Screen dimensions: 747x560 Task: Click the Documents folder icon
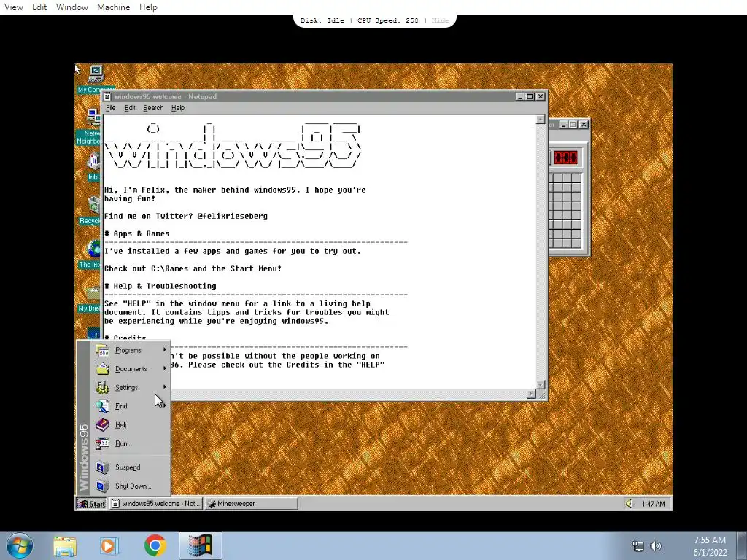(102, 368)
